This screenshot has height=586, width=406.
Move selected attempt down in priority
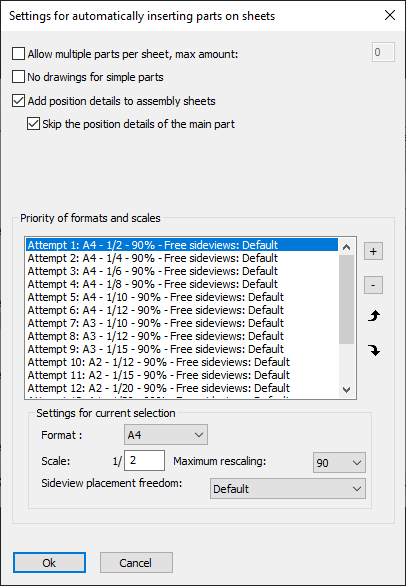pos(373,351)
